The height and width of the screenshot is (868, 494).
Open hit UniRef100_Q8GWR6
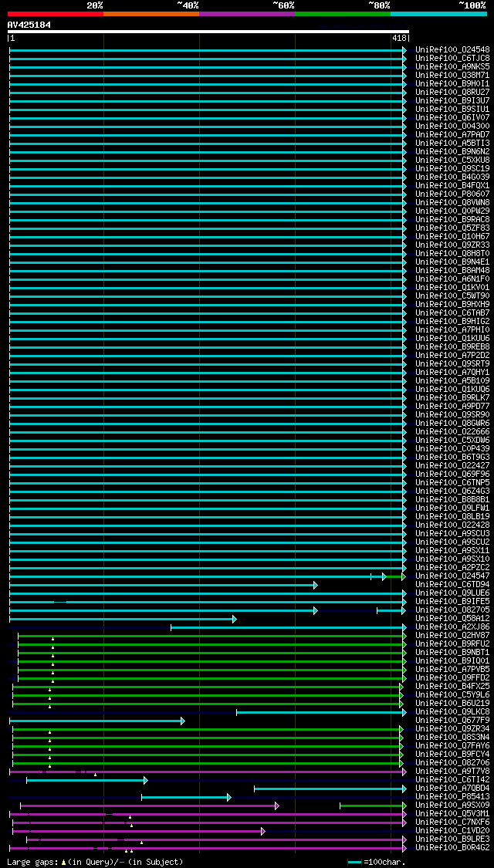coord(452,423)
